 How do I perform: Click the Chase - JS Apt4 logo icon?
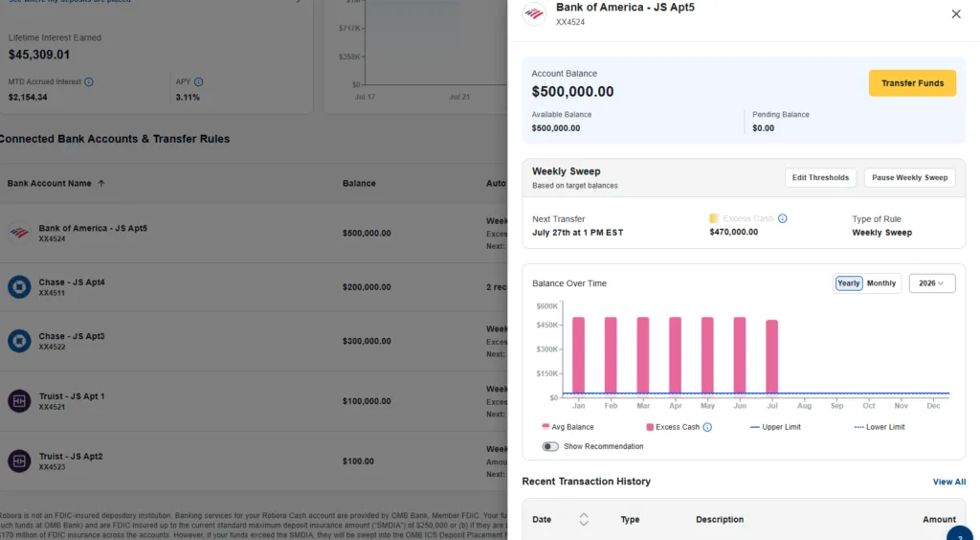(19, 287)
